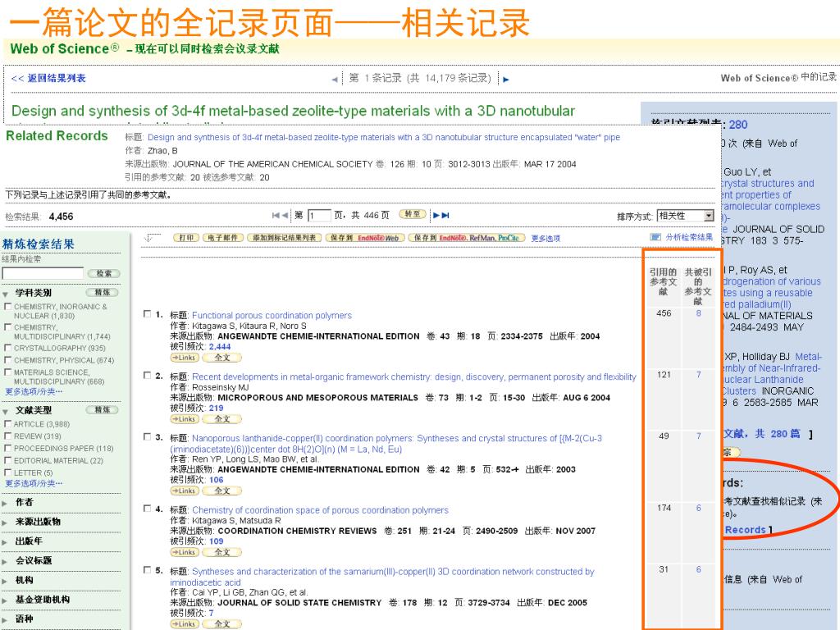Jump to the first results page
The width and height of the screenshot is (840, 630).
coord(276,216)
